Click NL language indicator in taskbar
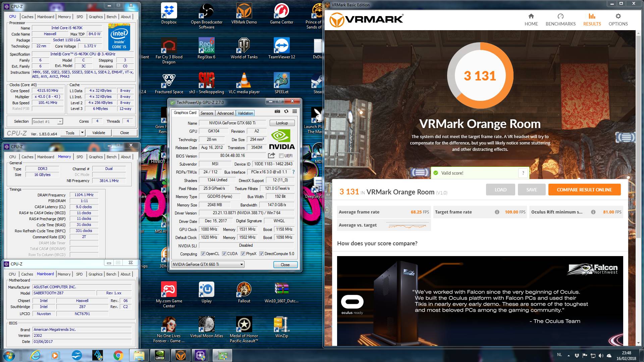Viewport: 644px width, 362px height. pos(559,355)
